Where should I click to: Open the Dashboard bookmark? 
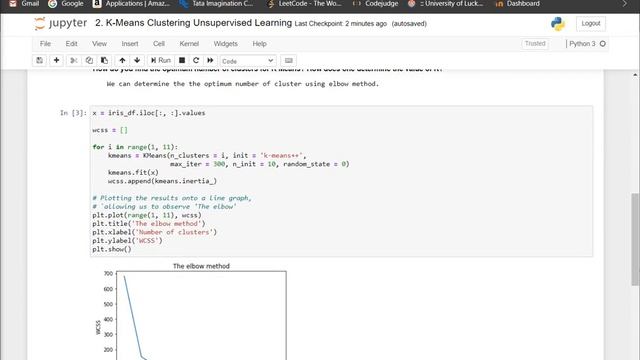click(518, 4)
